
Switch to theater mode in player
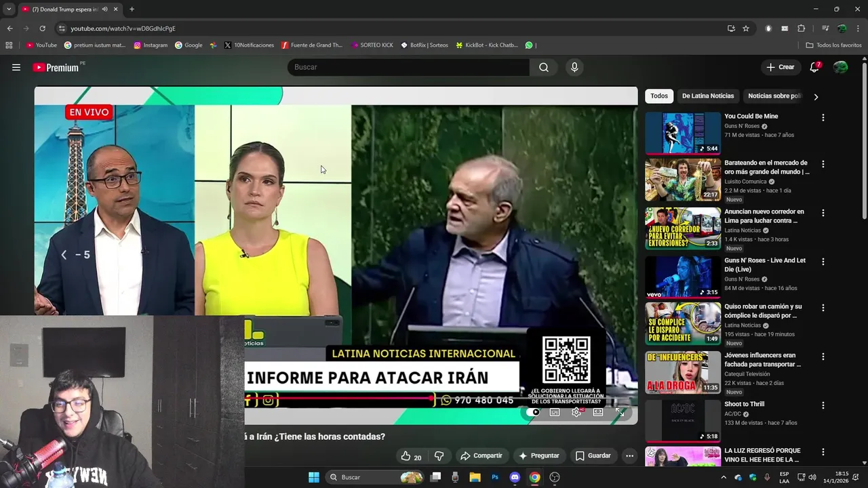click(598, 412)
